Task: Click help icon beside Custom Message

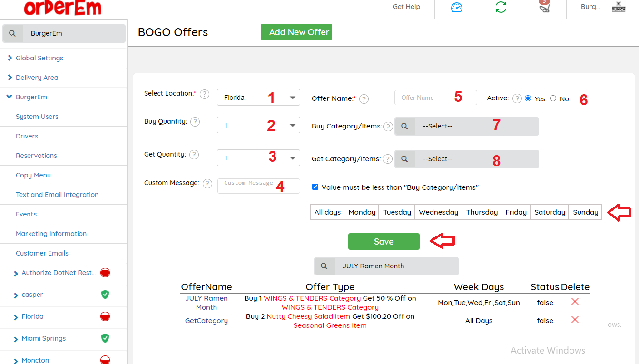Action: click(x=207, y=183)
